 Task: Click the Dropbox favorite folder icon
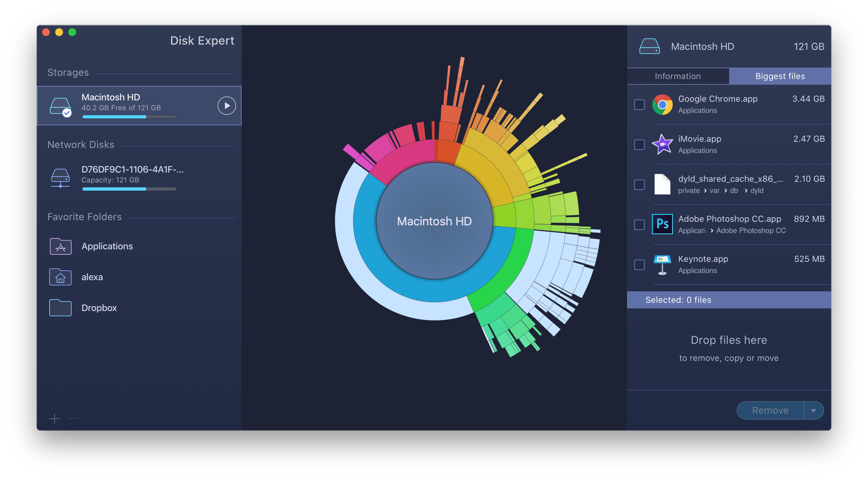pos(62,307)
